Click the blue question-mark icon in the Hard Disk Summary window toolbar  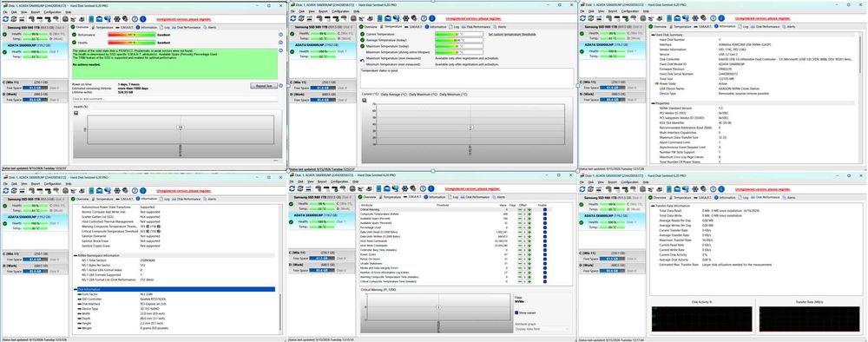(713, 19)
